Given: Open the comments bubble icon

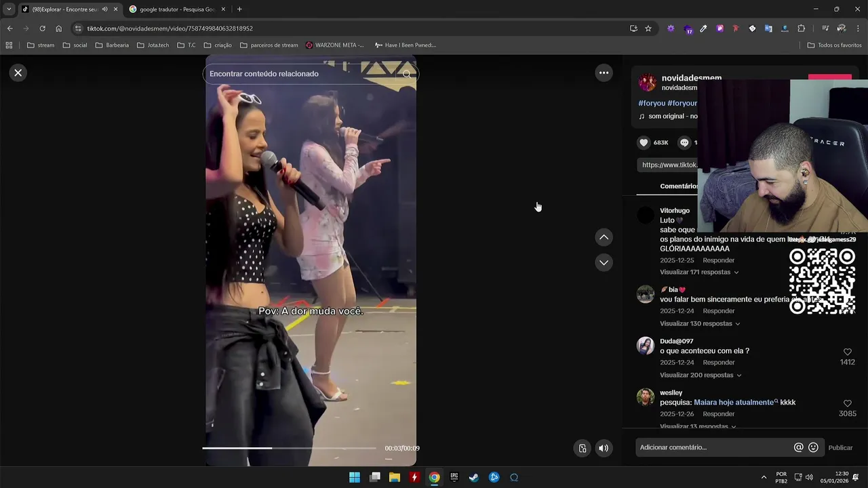Looking at the screenshot, I should click(684, 142).
